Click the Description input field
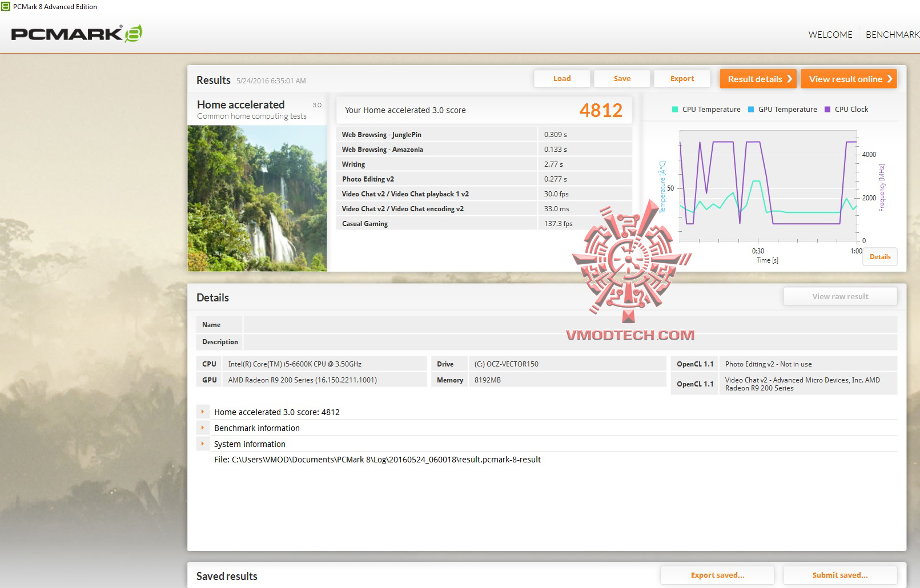Image resolution: width=920 pixels, height=588 pixels. click(570, 342)
